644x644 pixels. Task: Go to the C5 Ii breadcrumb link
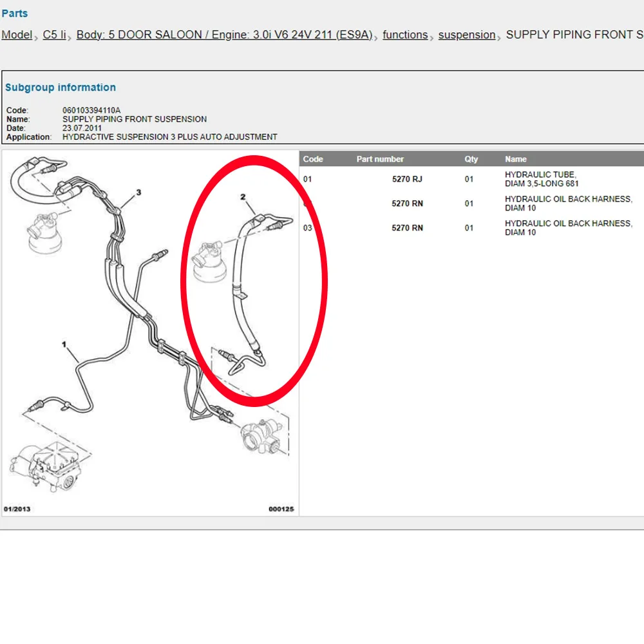pos(54,35)
